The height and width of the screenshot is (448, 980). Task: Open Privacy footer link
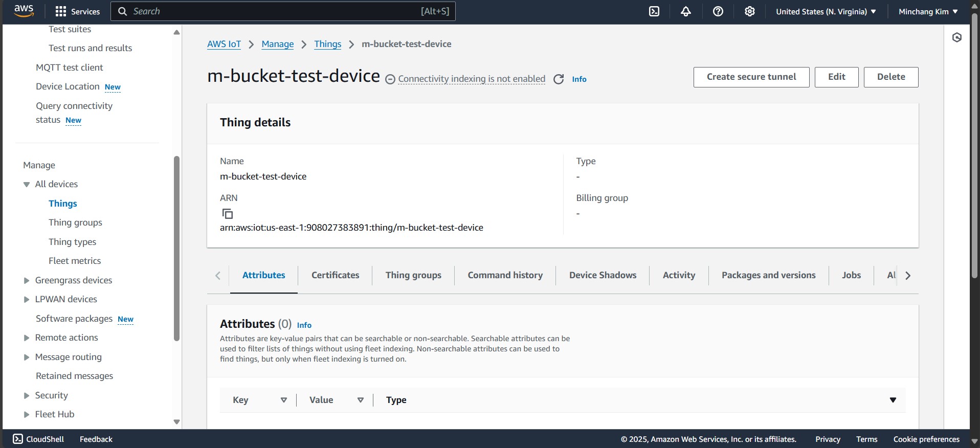click(x=828, y=439)
